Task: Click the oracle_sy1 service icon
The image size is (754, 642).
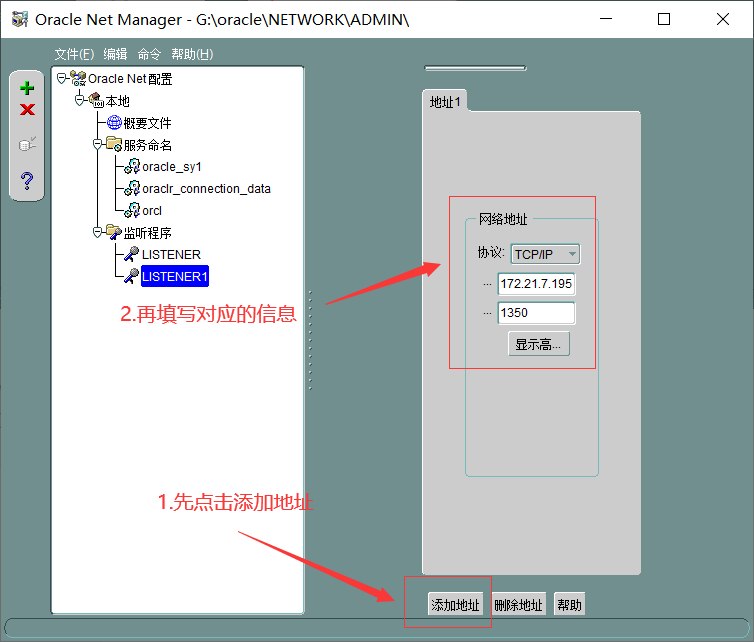Action: pos(132,166)
